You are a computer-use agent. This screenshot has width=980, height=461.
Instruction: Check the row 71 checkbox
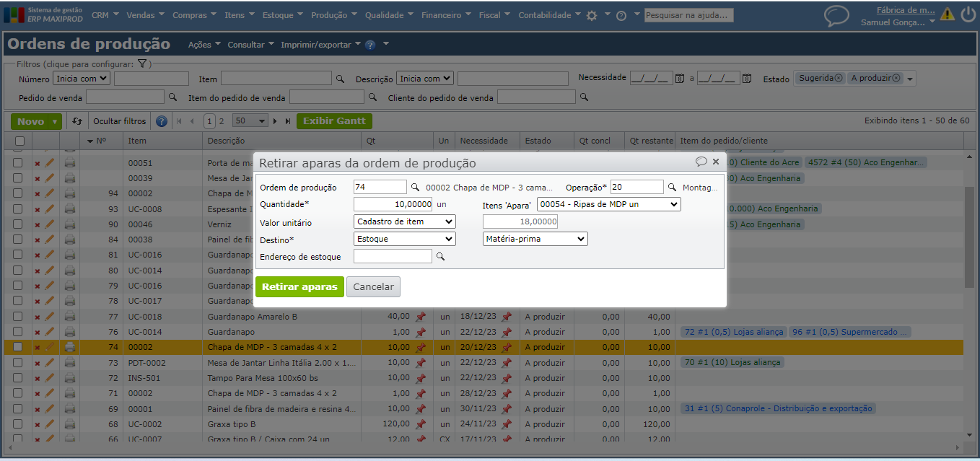click(x=18, y=393)
